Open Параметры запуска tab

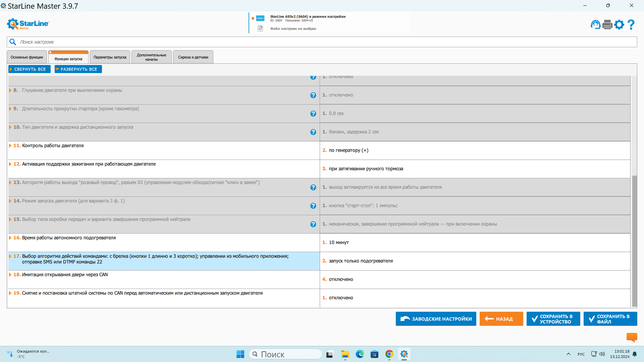pos(110,57)
